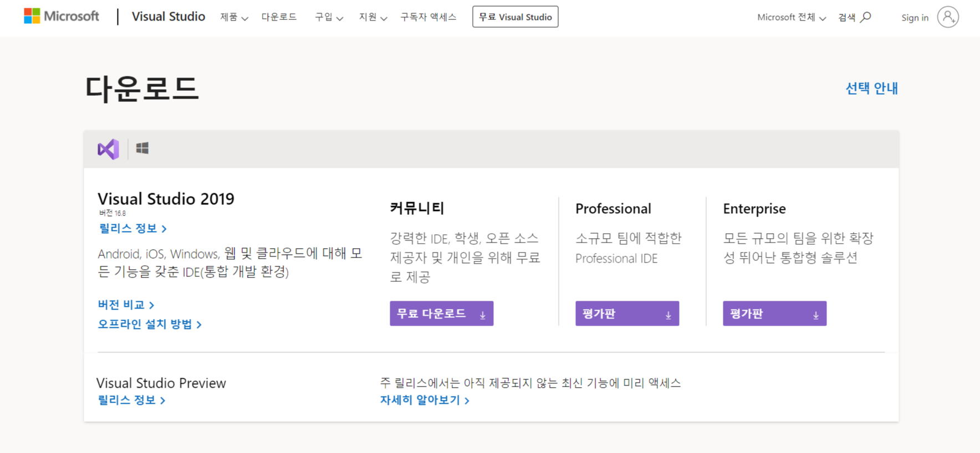Viewport: 980px width, 453px height.
Task: Open 릴리스 정보 under Visual Studio 2019
Action: tap(132, 228)
